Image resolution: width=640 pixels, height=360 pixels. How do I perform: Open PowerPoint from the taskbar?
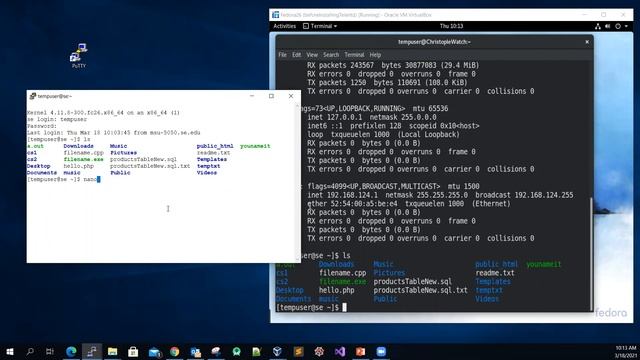[x=360, y=351]
